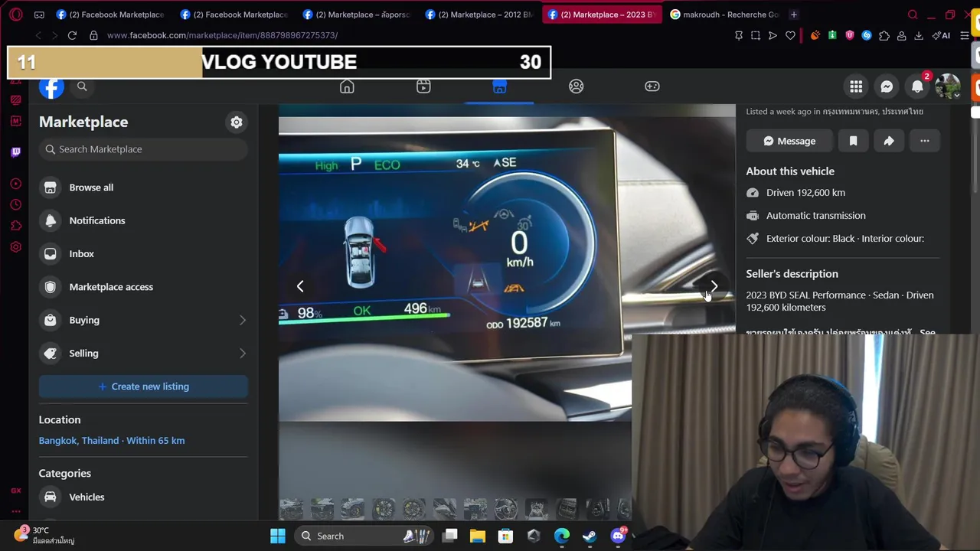The width and height of the screenshot is (980, 551).
Task: Expand the Buying section chevron
Action: click(x=242, y=320)
